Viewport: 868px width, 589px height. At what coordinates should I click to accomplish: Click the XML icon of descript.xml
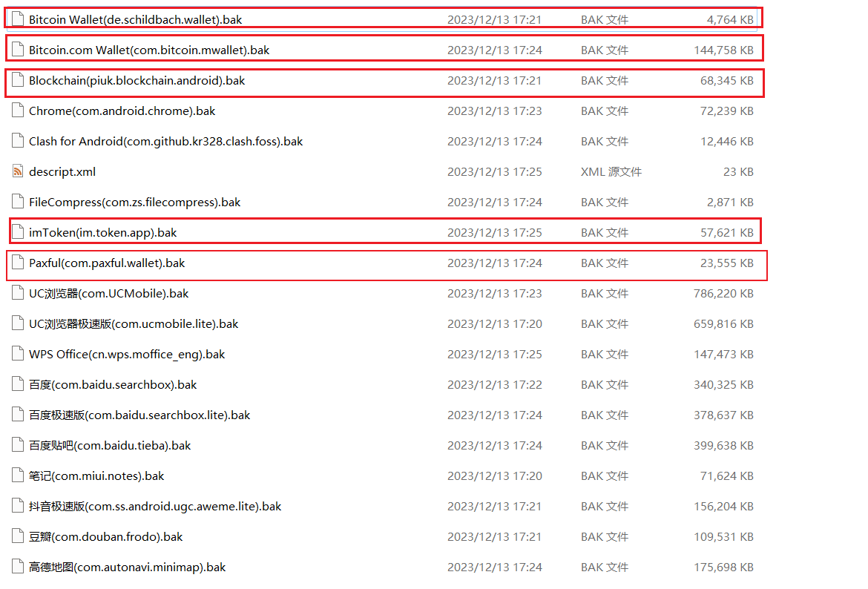coord(18,171)
